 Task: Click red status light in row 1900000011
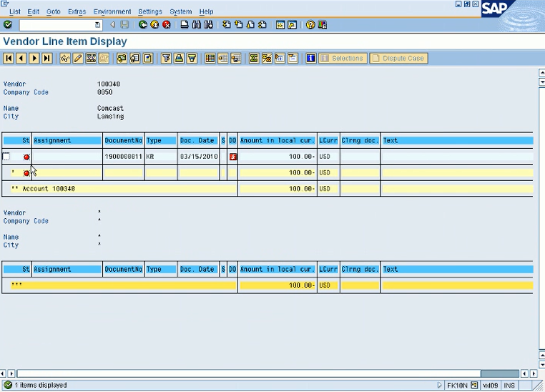(x=26, y=157)
